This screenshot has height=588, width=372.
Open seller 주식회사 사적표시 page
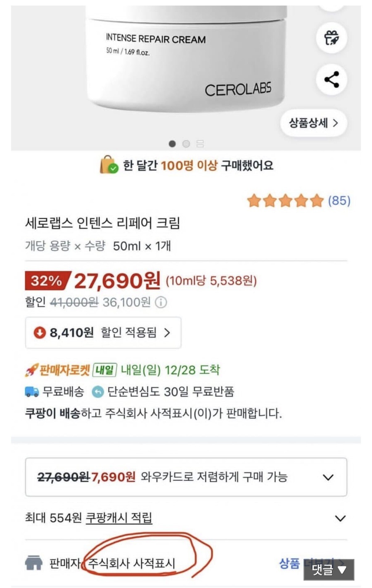132,563
